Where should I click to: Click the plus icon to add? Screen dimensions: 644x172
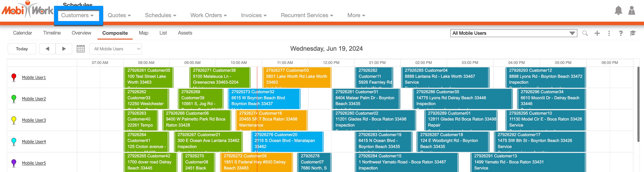click(x=597, y=33)
